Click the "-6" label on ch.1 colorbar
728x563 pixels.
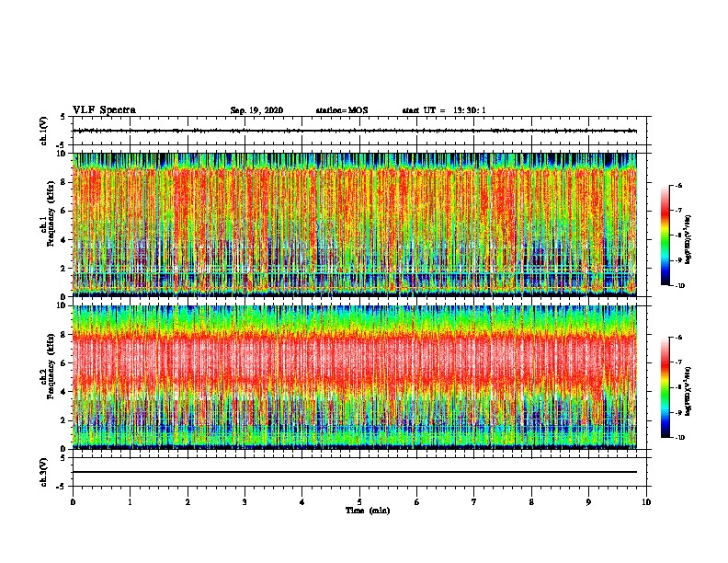[678, 186]
